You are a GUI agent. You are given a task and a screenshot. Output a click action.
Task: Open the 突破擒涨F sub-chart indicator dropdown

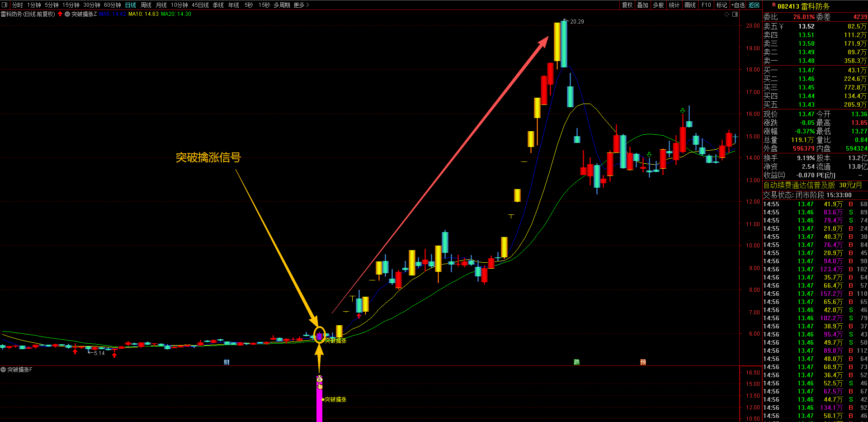pos(3,370)
